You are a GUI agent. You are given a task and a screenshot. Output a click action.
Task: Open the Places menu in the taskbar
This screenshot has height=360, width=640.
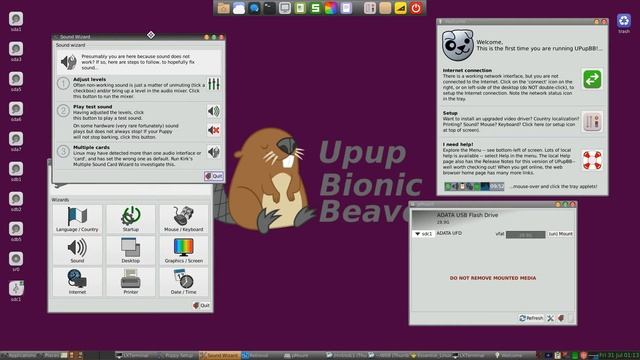click(49, 356)
